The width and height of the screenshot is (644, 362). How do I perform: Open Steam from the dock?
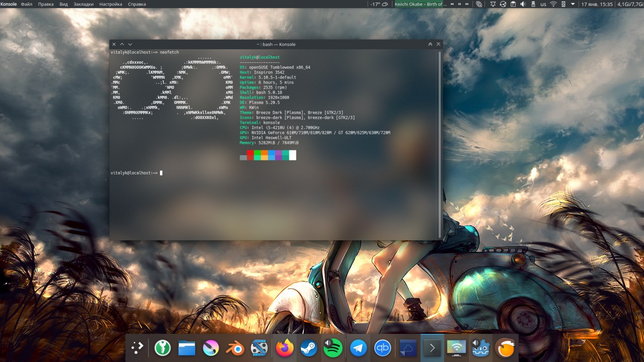point(309,348)
